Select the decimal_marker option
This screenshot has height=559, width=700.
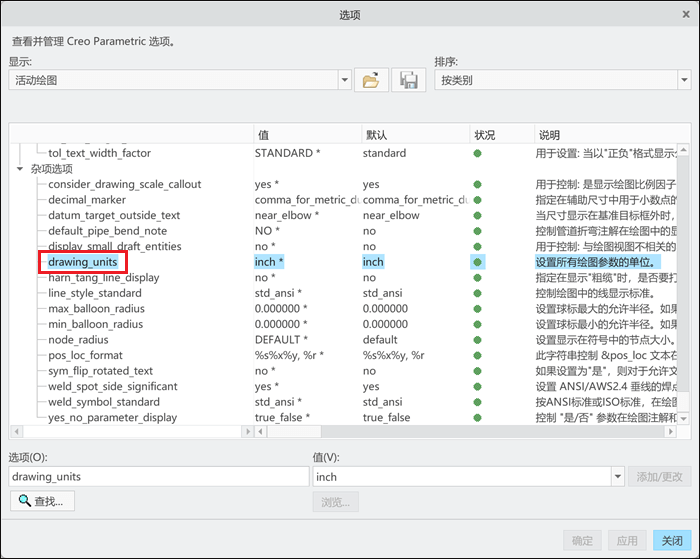tap(87, 200)
